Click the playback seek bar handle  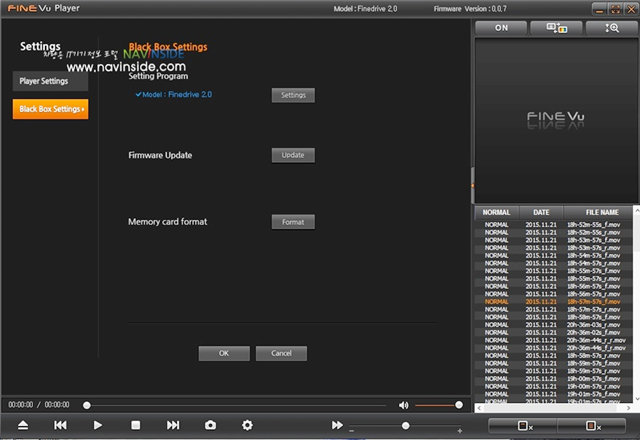coord(87,405)
